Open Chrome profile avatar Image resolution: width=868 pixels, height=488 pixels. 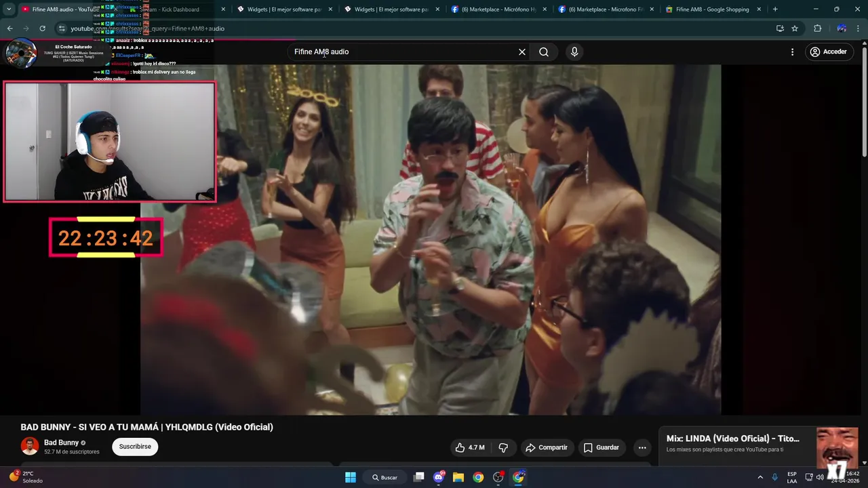[x=842, y=28]
